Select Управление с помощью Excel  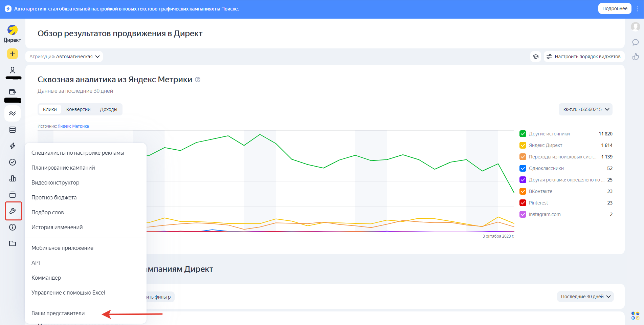coord(86,292)
